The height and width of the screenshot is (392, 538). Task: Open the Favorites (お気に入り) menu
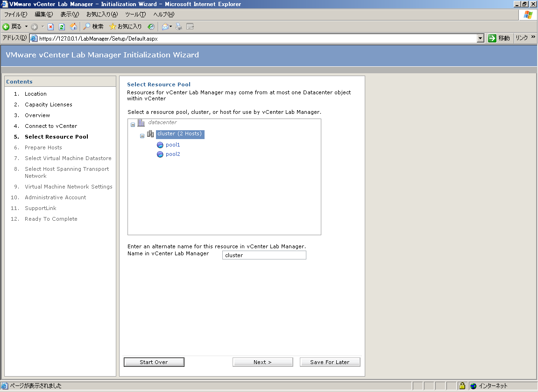coord(102,14)
